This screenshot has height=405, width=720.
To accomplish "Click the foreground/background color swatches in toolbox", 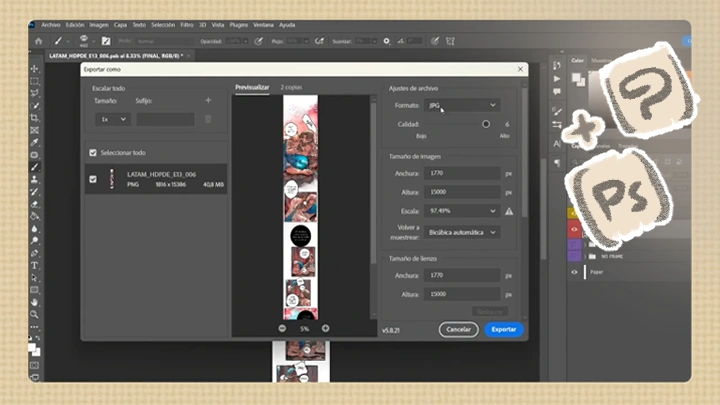I will coord(34,350).
